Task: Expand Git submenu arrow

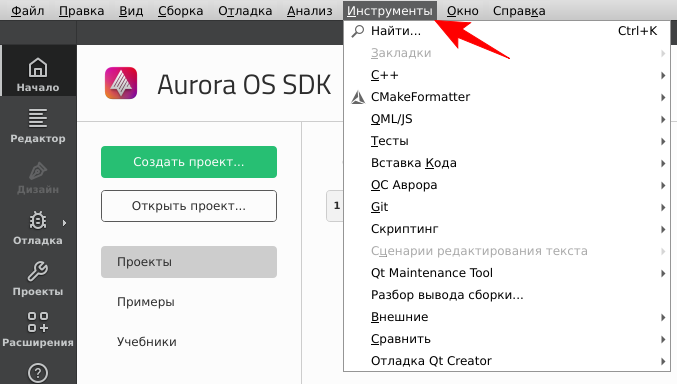Action: 663,208
